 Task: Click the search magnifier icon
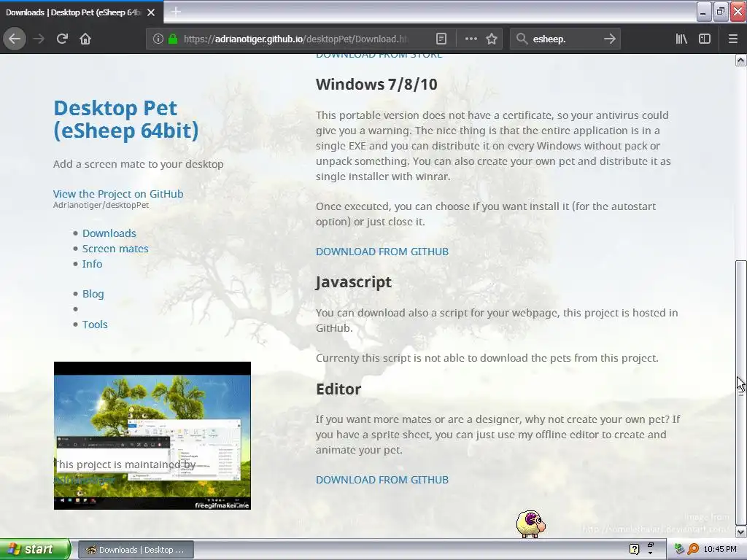(x=522, y=39)
